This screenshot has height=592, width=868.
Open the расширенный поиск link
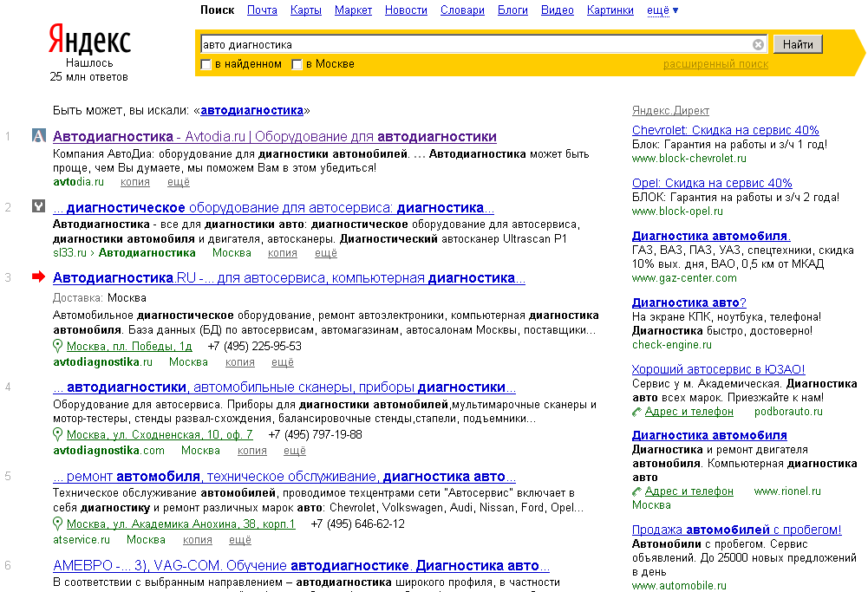click(715, 64)
